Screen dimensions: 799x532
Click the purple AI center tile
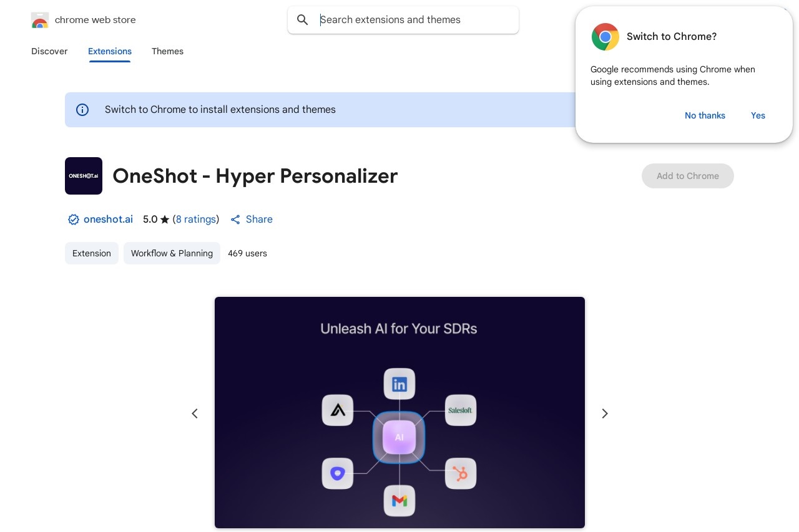399,437
